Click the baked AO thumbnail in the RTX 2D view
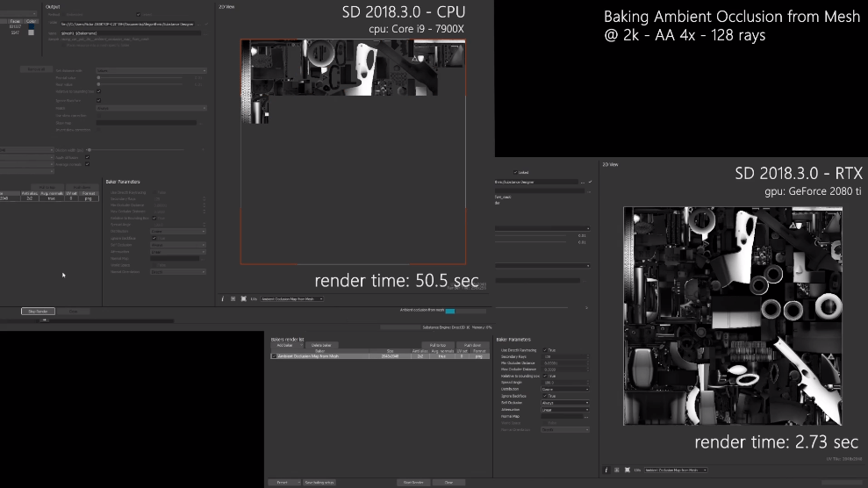The height and width of the screenshot is (488, 868). point(732,316)
